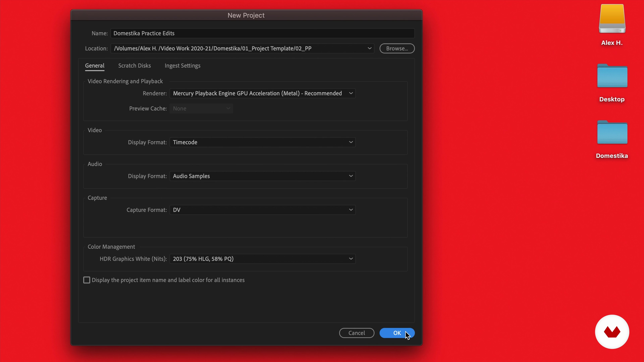Open the Domestika folder icon
This screenshot has height=362, width=644.
pyautogui.click(x=612, y=132)
